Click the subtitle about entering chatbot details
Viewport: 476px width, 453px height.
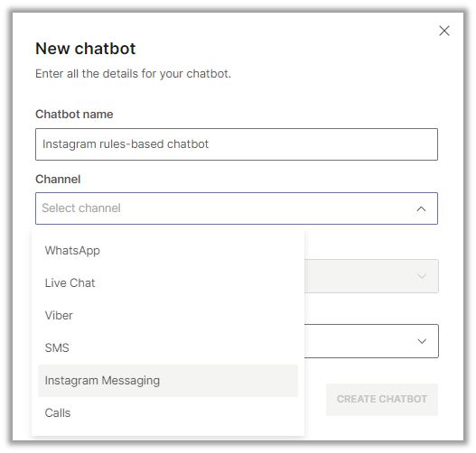pyautogui.click(x=134, y=74)
